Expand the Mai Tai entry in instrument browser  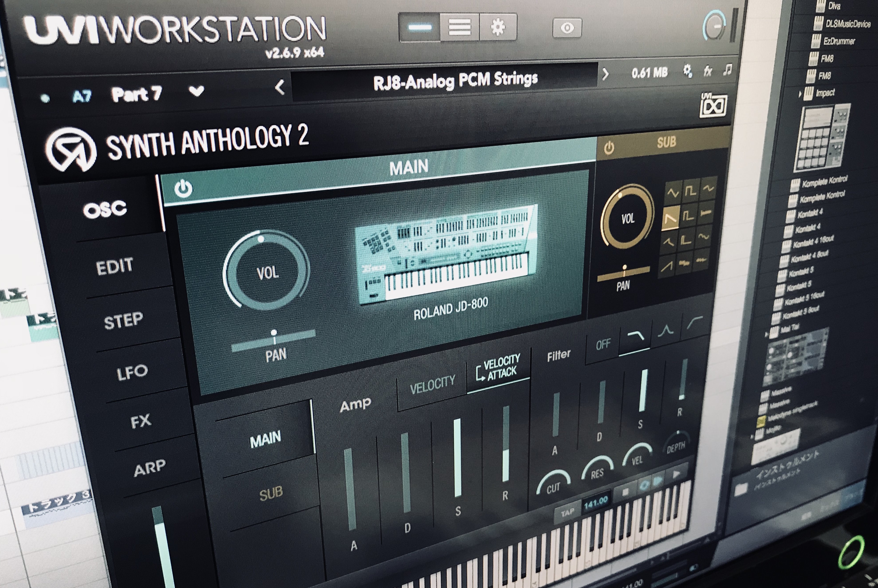766,334
